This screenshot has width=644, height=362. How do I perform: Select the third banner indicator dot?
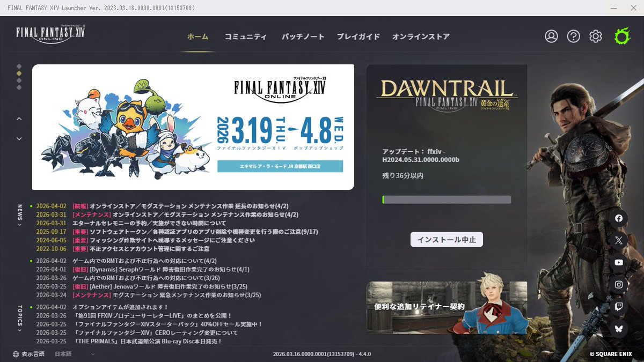click(x=19, y=80)
